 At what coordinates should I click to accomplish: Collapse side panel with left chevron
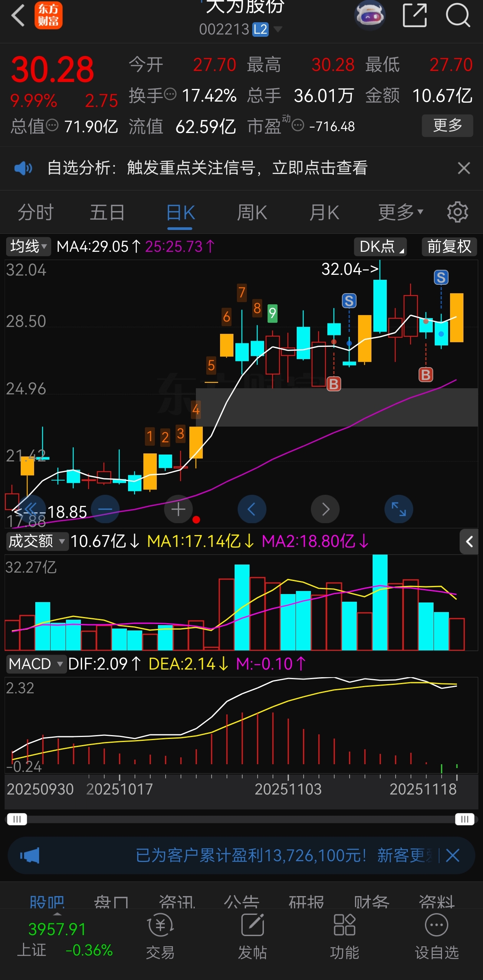tap(469, 542)
